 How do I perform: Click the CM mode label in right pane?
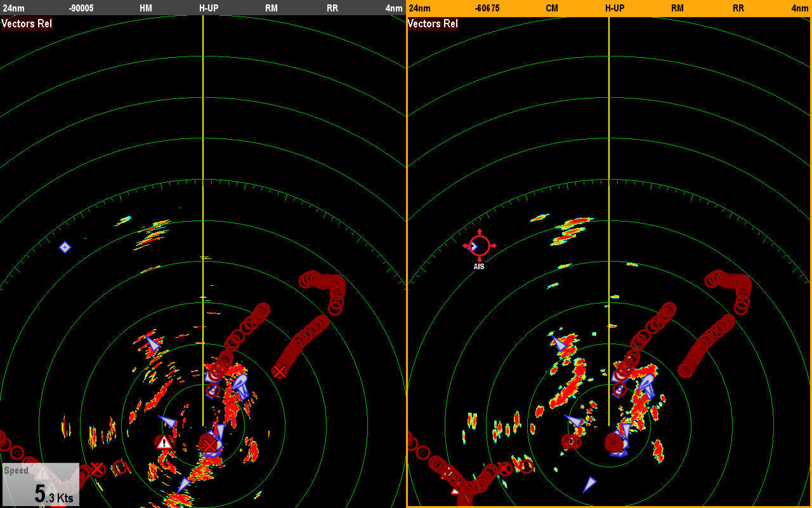[551, 8]
